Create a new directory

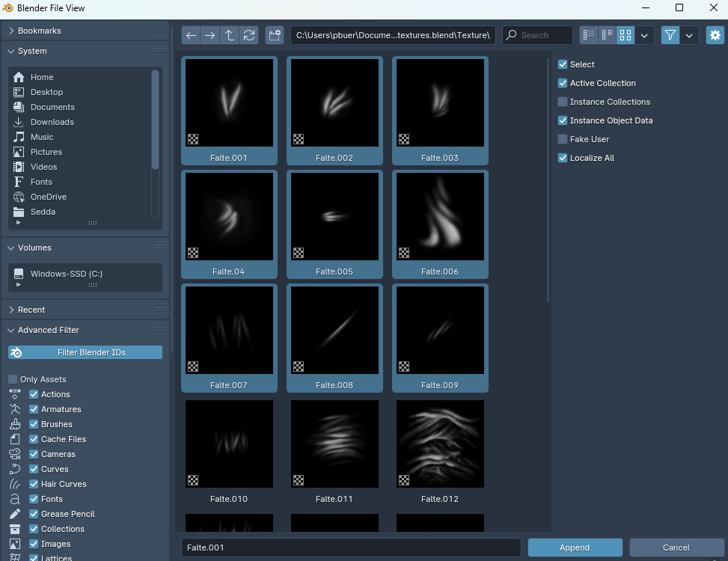pos(274,35)
